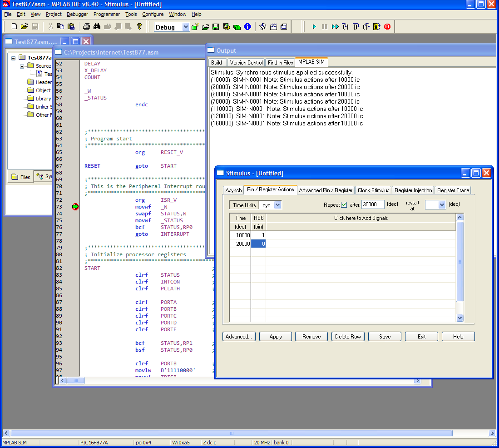Switch to the Advanced Pin / Register tab
499x448 pixels.
(326, 190)
